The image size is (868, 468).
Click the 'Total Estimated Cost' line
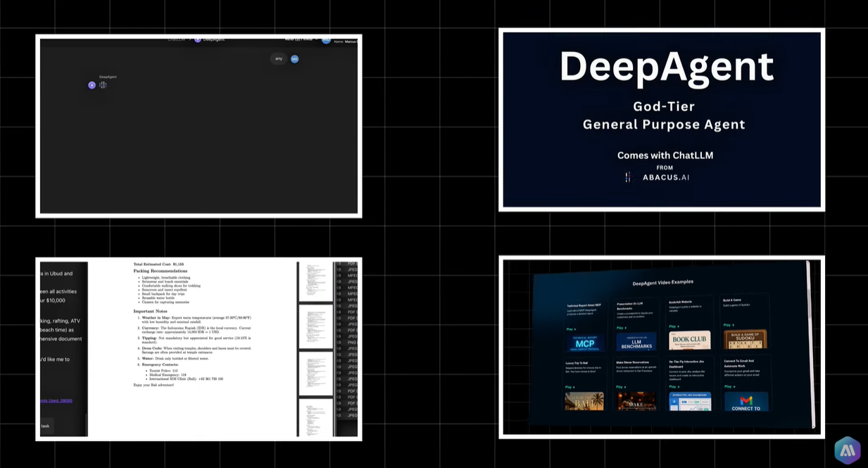click(158, 264)
